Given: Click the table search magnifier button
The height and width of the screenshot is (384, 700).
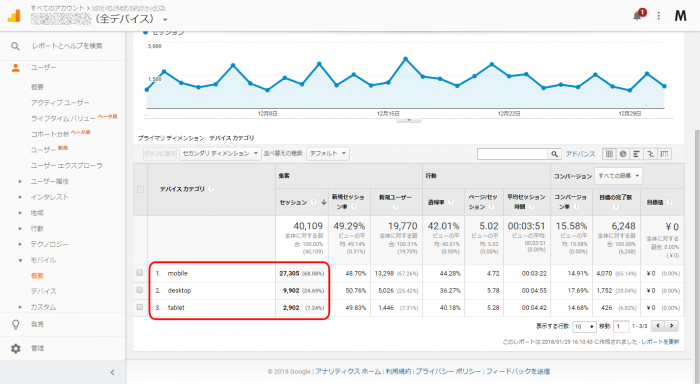Looking at the screenshot, I should (554, 154).
